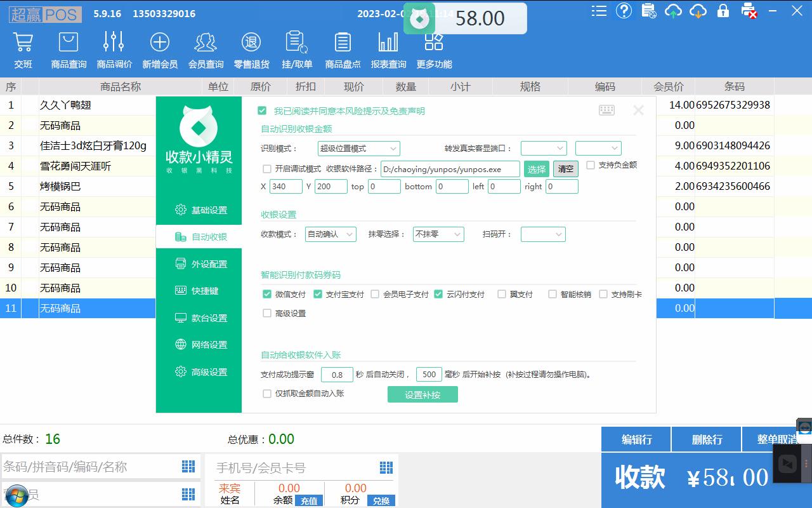Open the on-screen keyboard icon in dialog
The height and width of the screenshot is (508, 812).
pyautogui.click(x=606, y=110)
